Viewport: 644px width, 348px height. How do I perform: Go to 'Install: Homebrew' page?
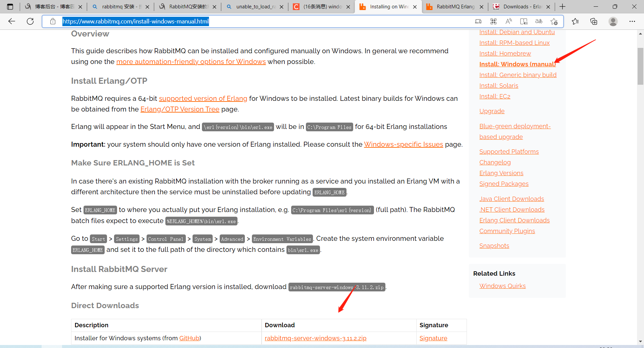[x=505, y=54]
